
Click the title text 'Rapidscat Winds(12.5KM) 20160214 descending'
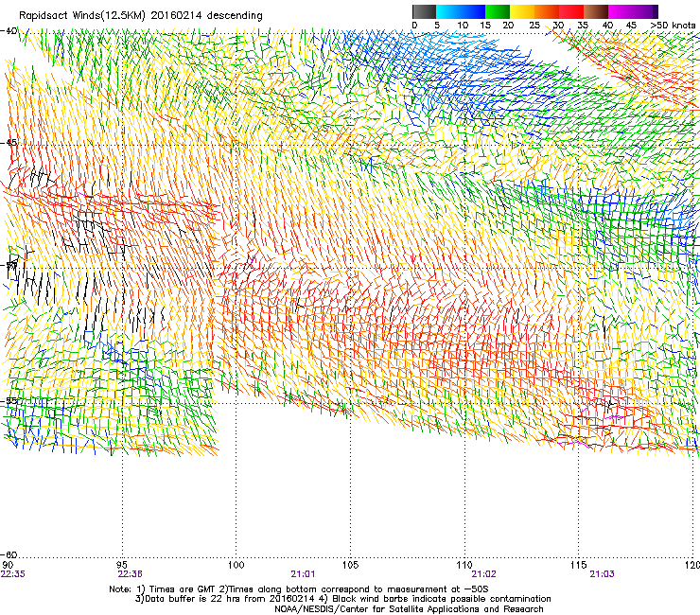(x=141, y=16)
